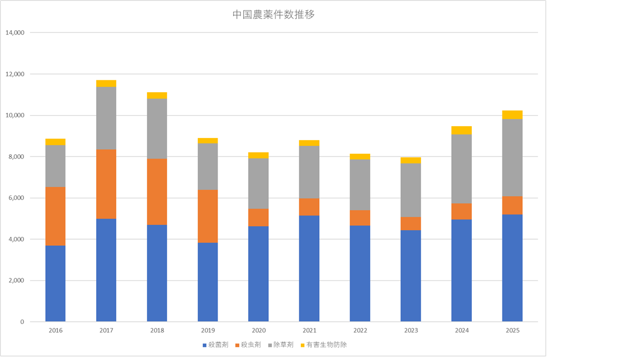Select the blue bar segment for 2023
The width and height of the screenshot is (644, 362).
coord(411,276)
